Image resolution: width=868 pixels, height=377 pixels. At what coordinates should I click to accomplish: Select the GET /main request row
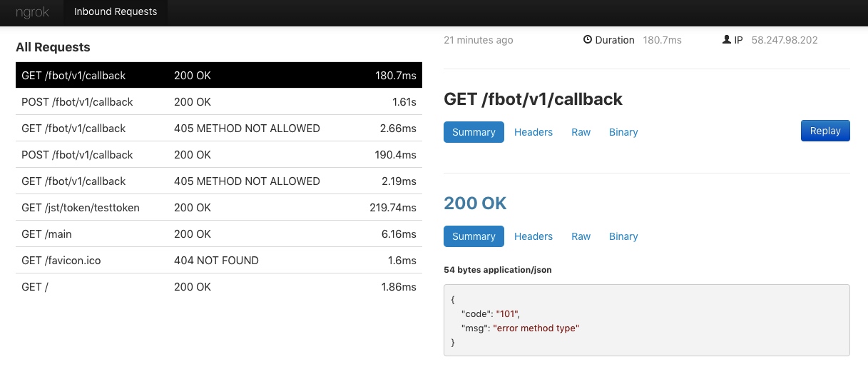coord(218,234)
